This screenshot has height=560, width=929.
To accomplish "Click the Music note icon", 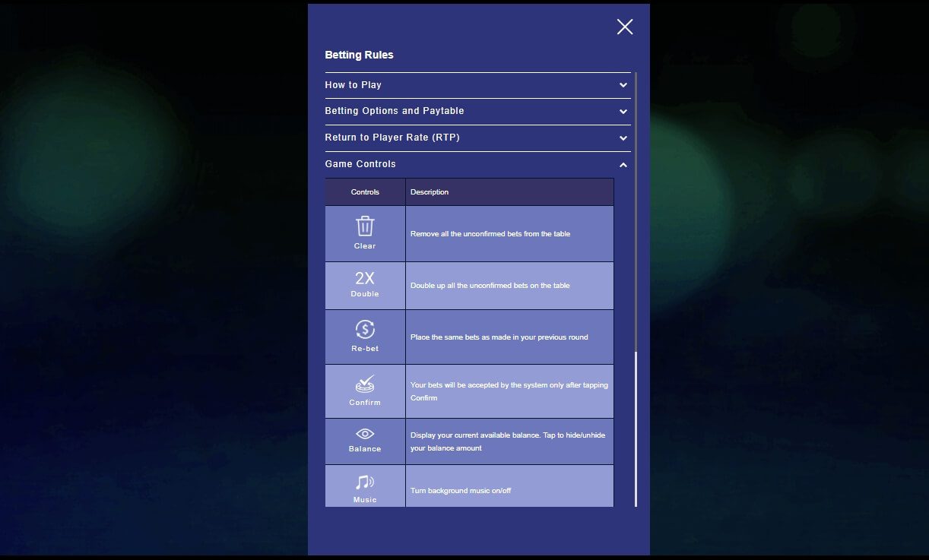I will pos(365,482).
